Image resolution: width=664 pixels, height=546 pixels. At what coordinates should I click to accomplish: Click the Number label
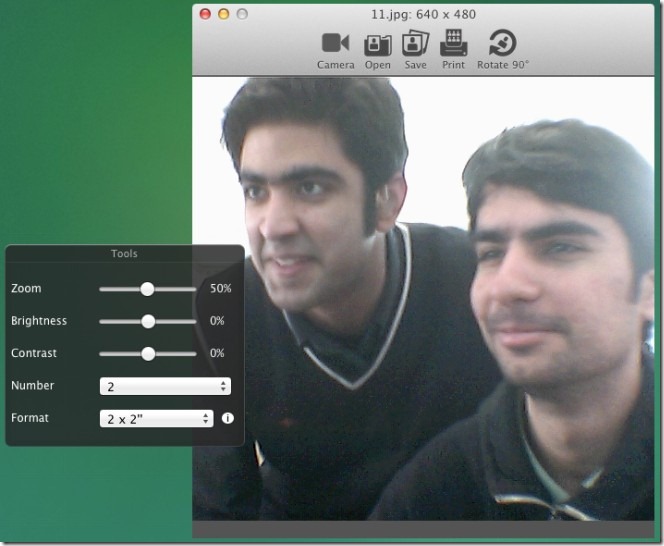tap(33, 385)
